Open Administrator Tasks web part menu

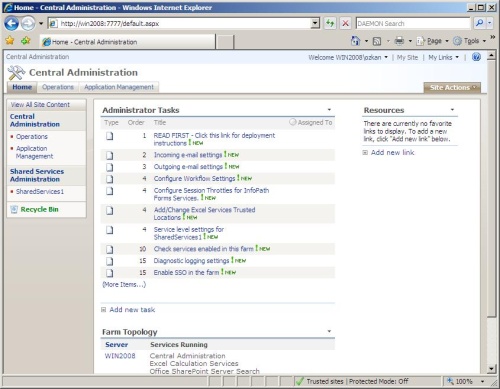point(329,110)
